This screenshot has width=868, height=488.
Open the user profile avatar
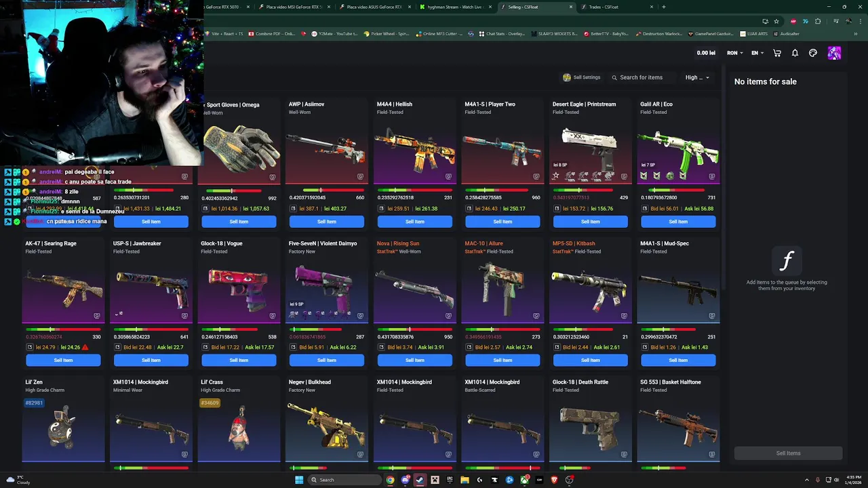(x=834, y=53)
